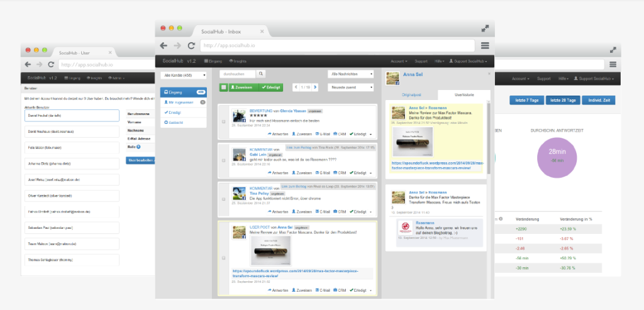The image size is (644, 310).
Task: Assign Glenda Ybasan's review via Zuweisen
Action: pos(301,134)
